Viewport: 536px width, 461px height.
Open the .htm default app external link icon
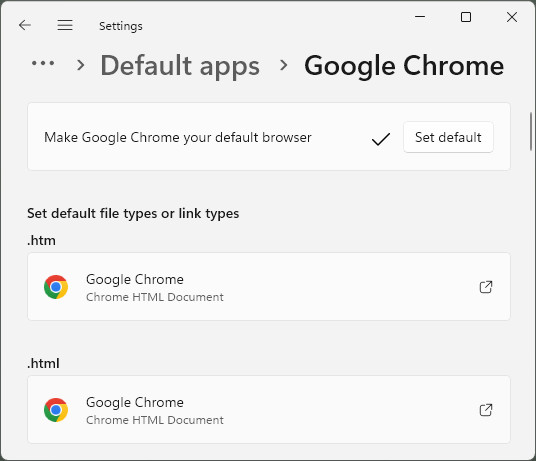[x=486, y=287]
